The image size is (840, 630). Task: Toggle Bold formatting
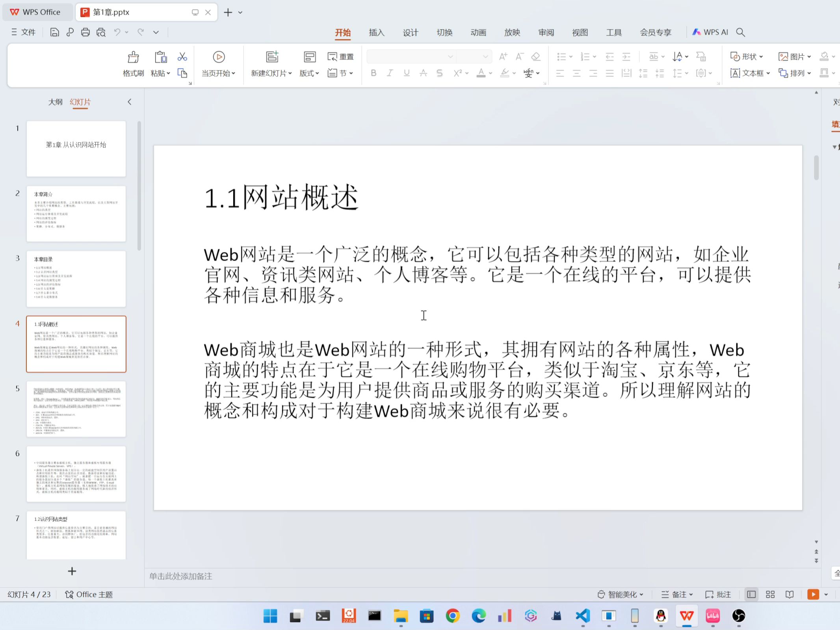tap(374, 73)
